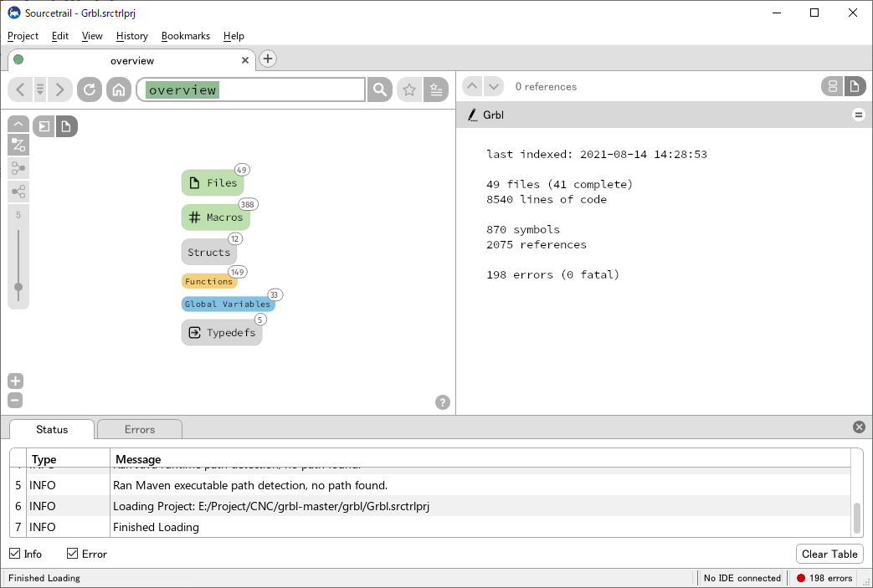Open the Project menu
This screenshot has height=588, width=873.
pyautogui.click(x=23, y=36)
